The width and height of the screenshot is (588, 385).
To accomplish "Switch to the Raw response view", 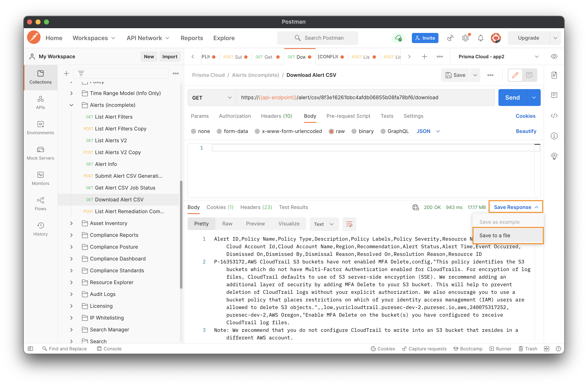I will point(227,224).
